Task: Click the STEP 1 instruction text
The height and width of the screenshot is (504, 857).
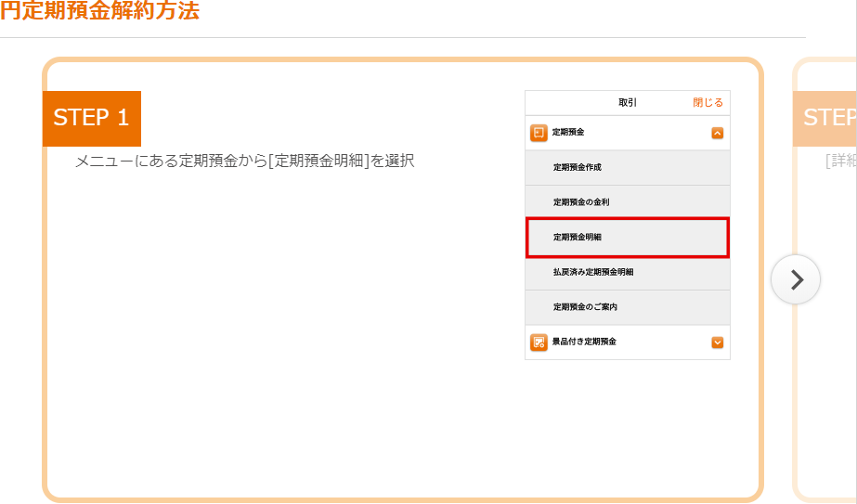Action: coord(244,162)
